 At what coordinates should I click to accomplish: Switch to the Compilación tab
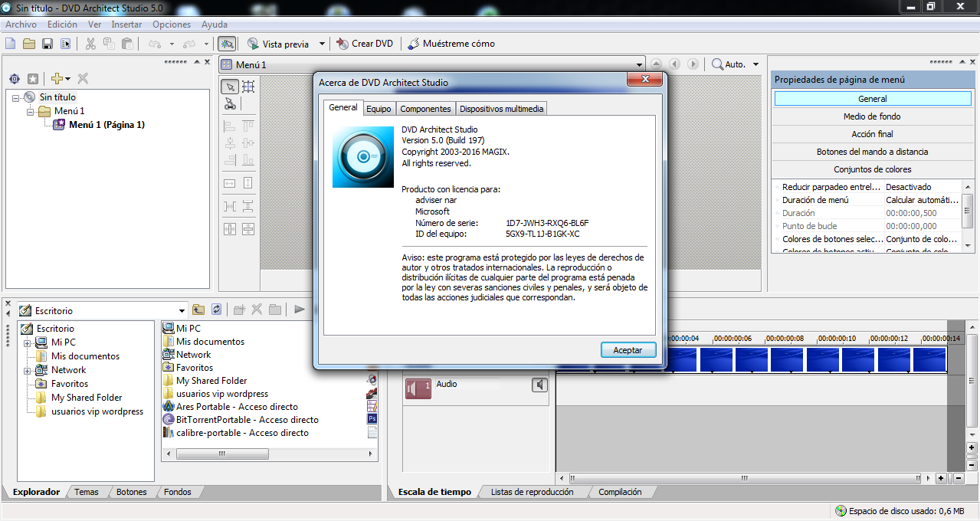(620, 492)
